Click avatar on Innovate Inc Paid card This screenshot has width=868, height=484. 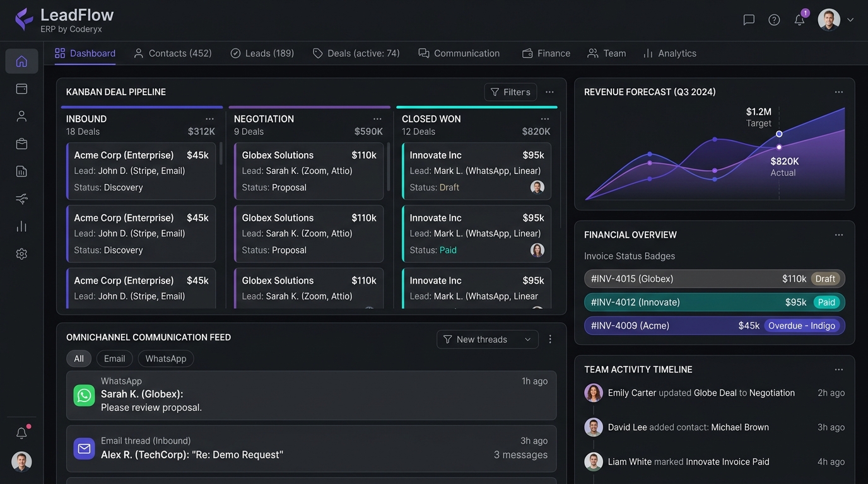537,250
